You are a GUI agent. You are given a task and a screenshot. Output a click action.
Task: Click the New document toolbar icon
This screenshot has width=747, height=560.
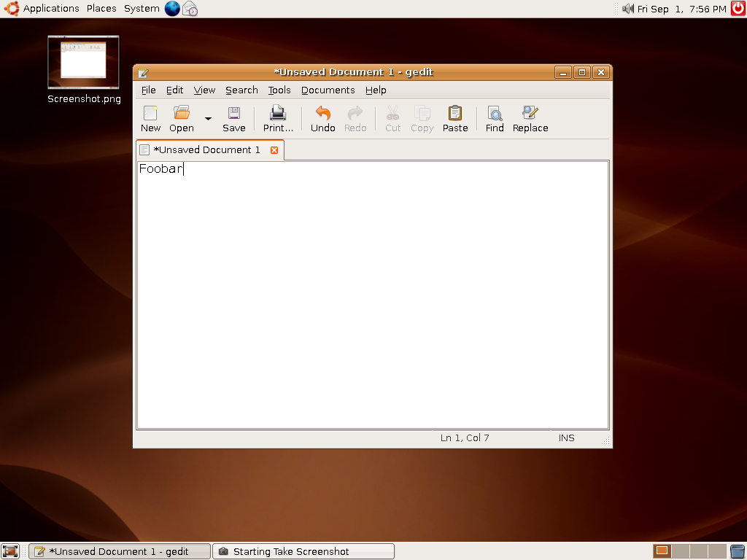tap(150, 119)
